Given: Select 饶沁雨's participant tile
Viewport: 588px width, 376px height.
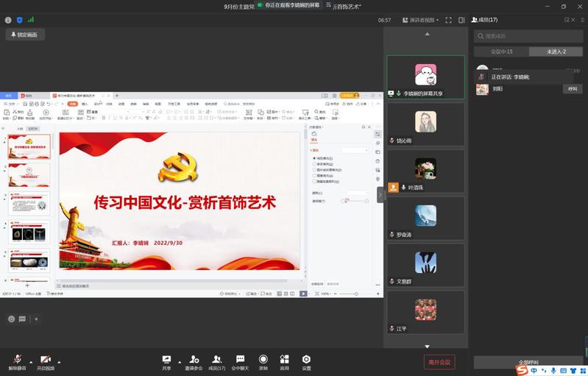Looking at the screenshot, I should pyautogui.click(x=425, y=124).
